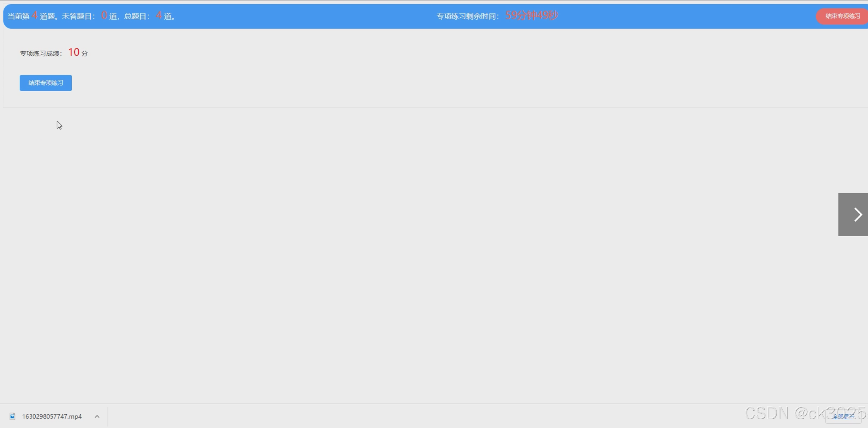Click current question number 4 after 当前第
Screen dimensions: 868x428
click(x=35, y=16)
